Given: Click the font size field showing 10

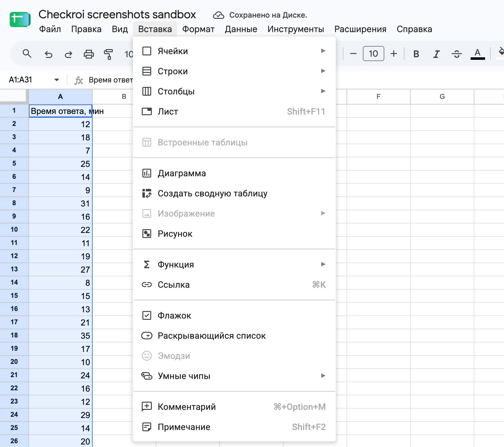Looking at the screenshot, I should click(373, 54).
